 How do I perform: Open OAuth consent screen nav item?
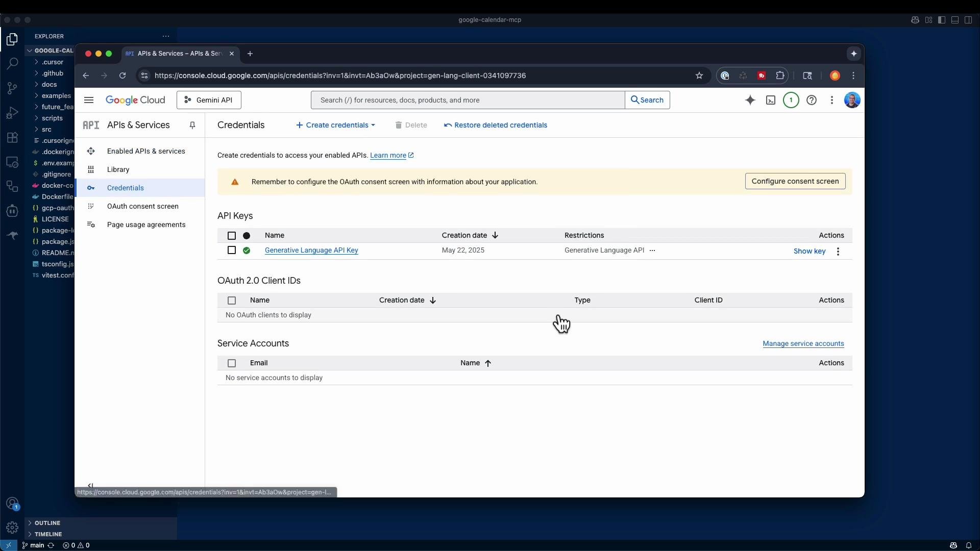click(x=140, y=206)
